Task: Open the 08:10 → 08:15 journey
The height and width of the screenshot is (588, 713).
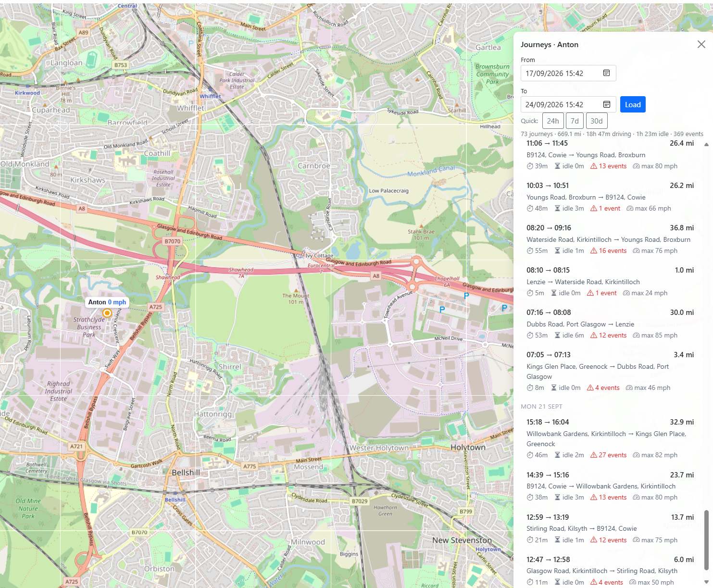Action: tap(610, 282)
